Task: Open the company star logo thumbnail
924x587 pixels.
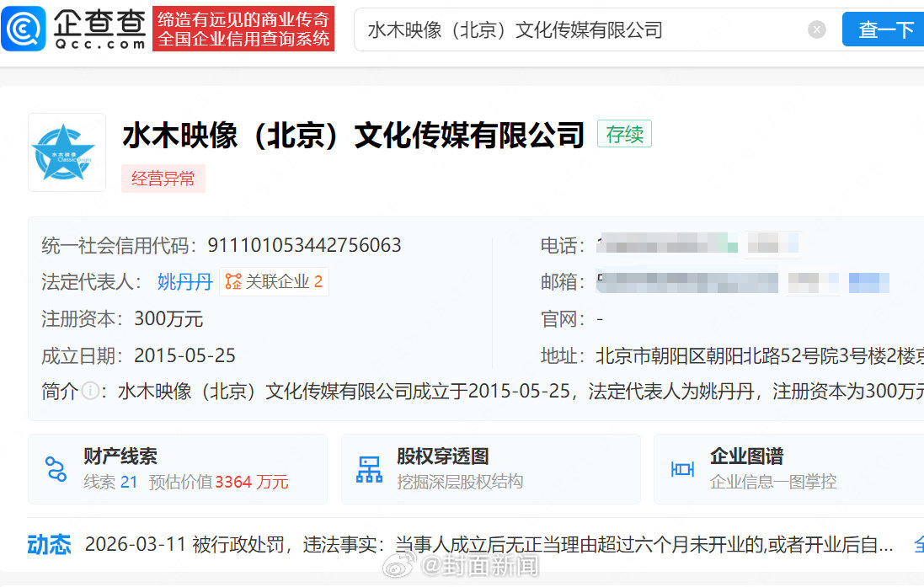Action: click(x=67, y=152)
